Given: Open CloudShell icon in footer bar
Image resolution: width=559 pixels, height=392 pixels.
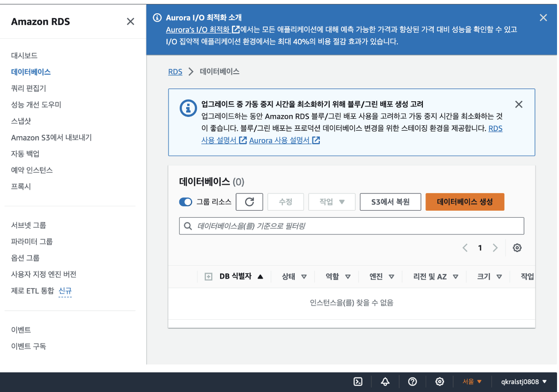Looking at the screenshot, I should click(x=358, y=382).
